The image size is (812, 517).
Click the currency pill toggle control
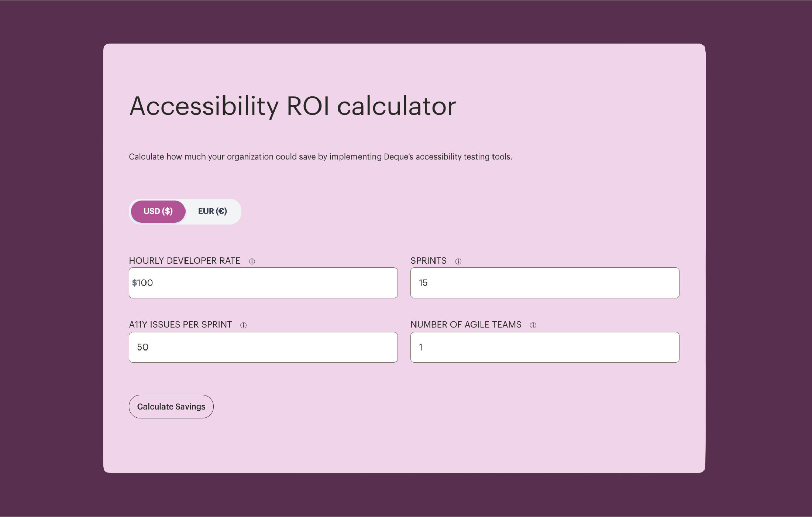185,211
